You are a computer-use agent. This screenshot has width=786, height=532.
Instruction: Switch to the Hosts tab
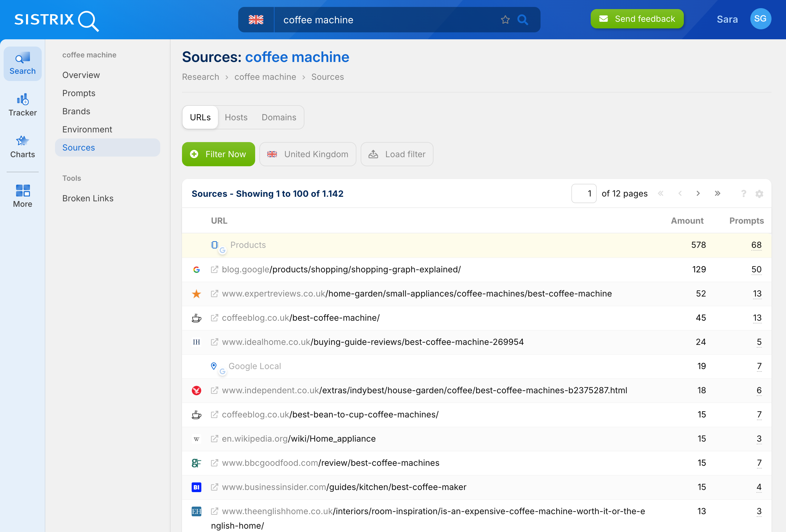(236, 117)
